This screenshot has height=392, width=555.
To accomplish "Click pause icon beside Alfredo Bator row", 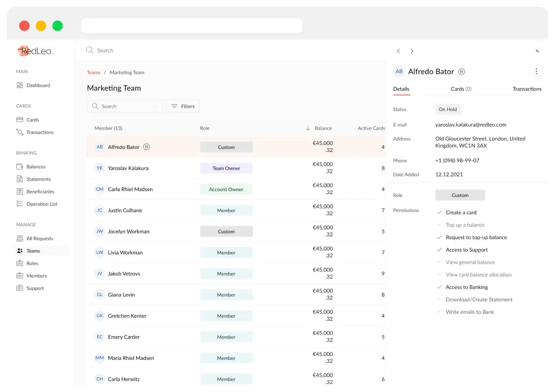I will coord(147,147).
